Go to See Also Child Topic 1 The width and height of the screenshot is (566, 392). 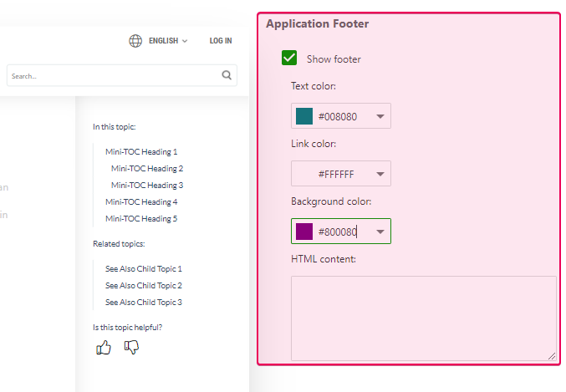point(144,269)
